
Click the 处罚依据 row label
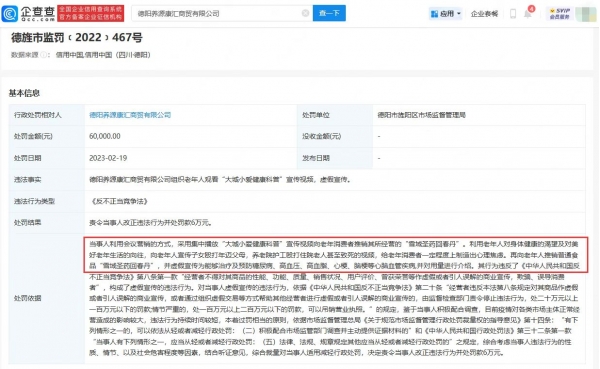point(27,298)
